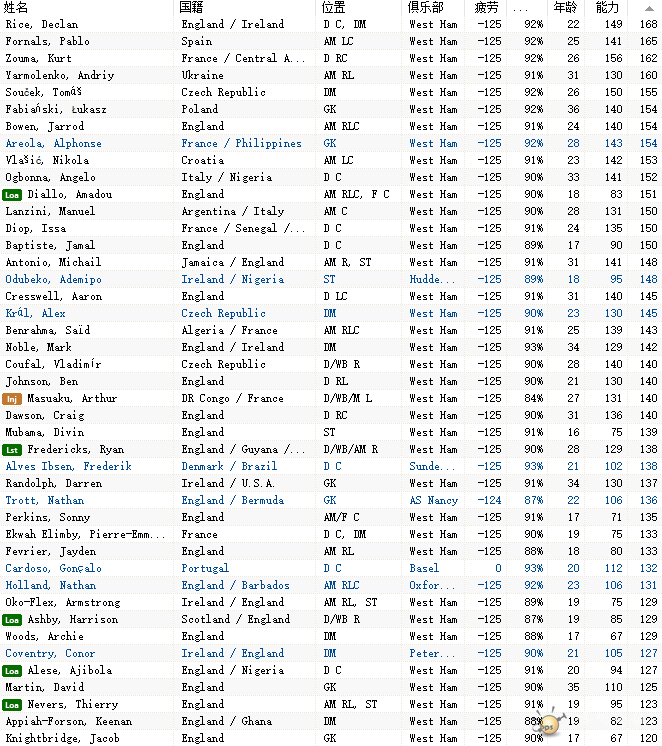Select player Randolph, Darren

(53, 484)
